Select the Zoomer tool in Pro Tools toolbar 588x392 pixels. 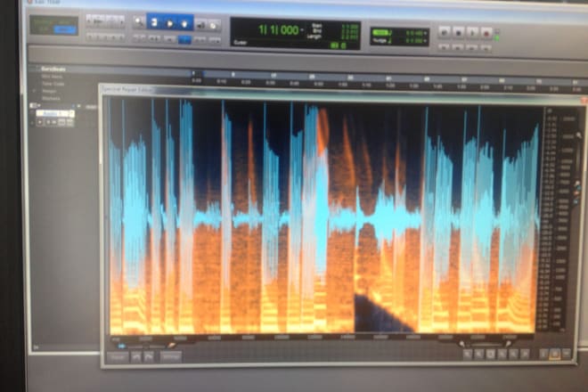139,22
